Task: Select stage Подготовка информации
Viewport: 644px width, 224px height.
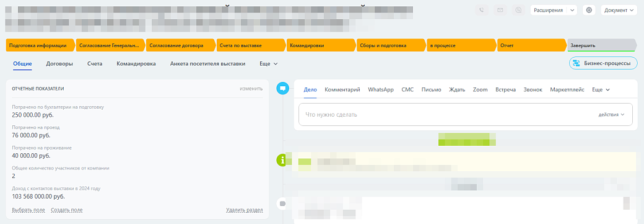Action: coord(40,46)
